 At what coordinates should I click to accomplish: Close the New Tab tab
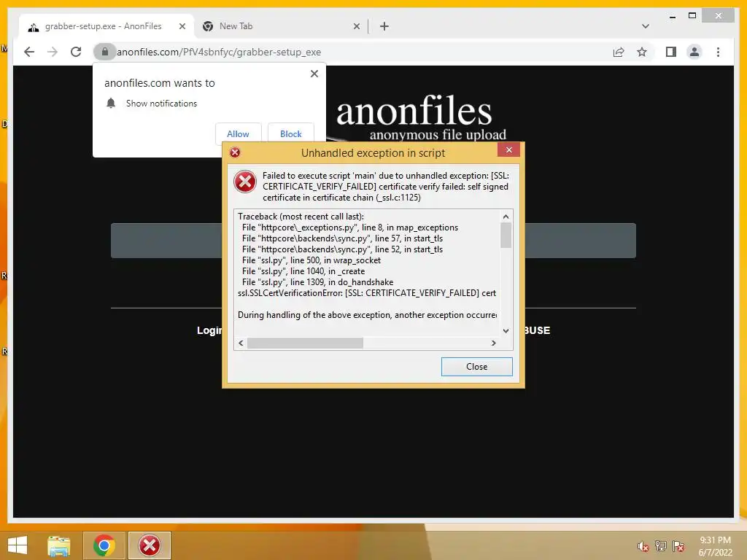(x=356, y=26)
